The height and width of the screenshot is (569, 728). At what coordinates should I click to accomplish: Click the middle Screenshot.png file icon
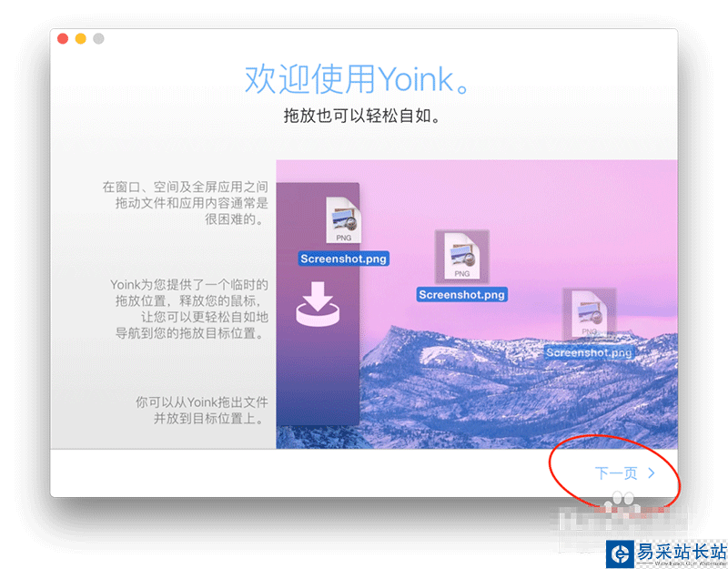pos(462,256)
